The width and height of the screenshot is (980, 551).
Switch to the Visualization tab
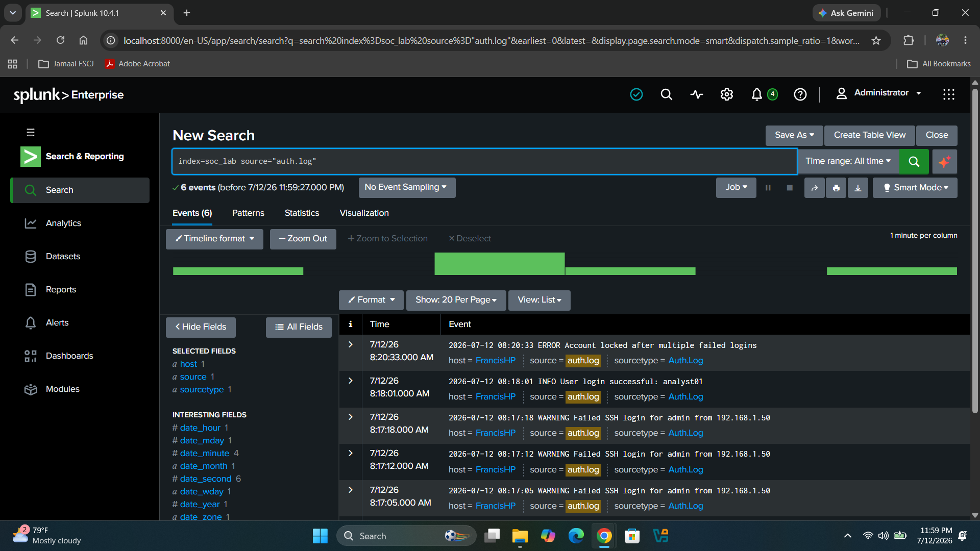coord(364,213)
